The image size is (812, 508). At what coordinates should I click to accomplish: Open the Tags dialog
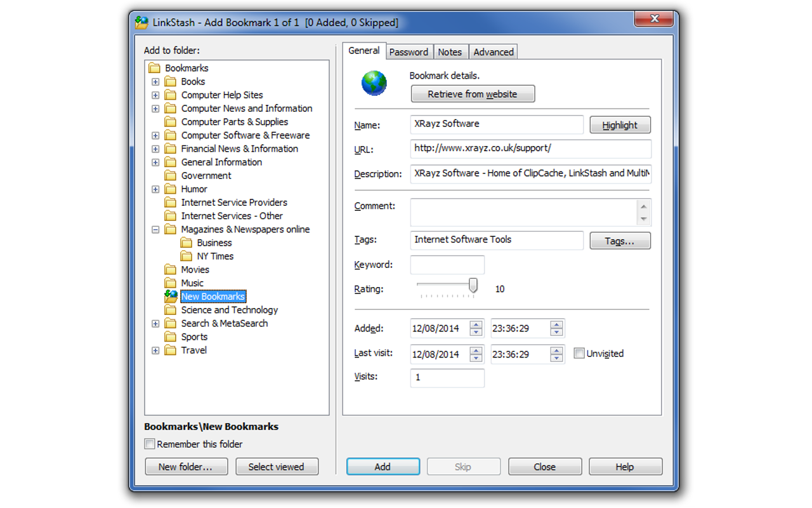point(620,240)
